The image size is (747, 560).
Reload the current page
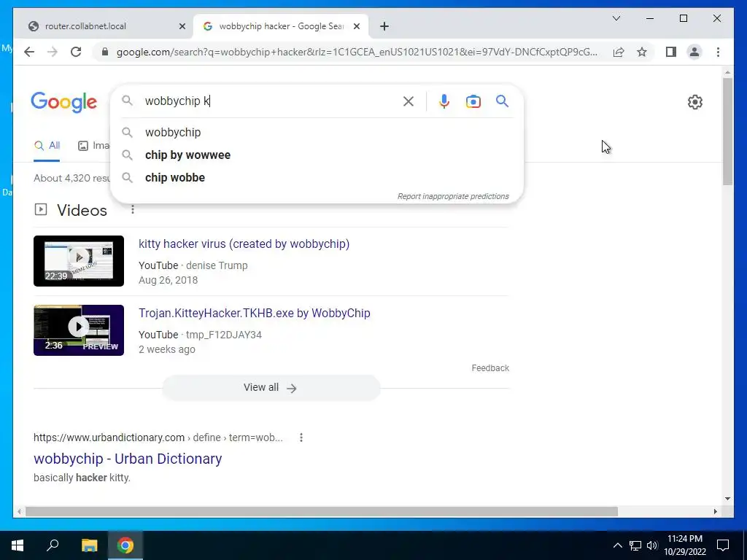tap(76, 52)
